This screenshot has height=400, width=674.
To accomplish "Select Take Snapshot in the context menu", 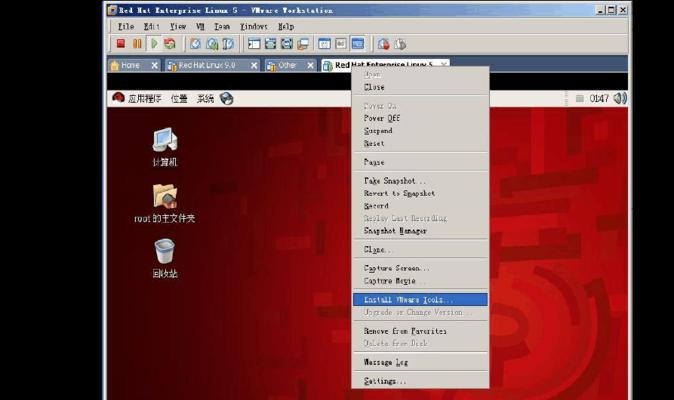I will click(420, 181).
